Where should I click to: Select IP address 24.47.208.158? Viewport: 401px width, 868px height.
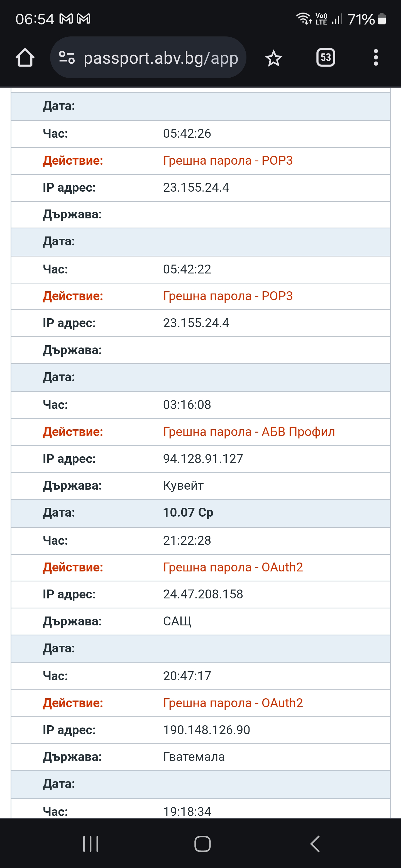tap(203, 594)
